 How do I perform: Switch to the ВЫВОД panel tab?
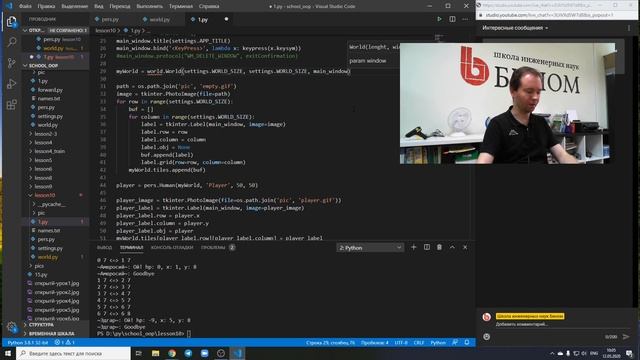pos(104,247)
